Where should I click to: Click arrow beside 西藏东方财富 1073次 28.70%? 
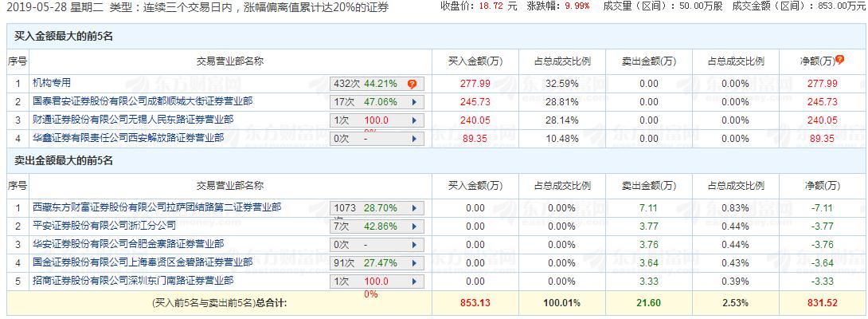pos(412,208)
